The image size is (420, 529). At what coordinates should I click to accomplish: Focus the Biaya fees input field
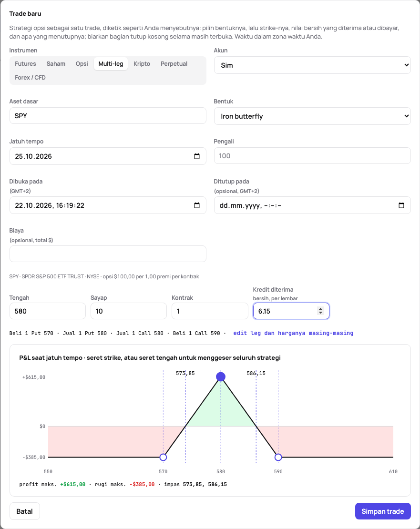point(108,254)
